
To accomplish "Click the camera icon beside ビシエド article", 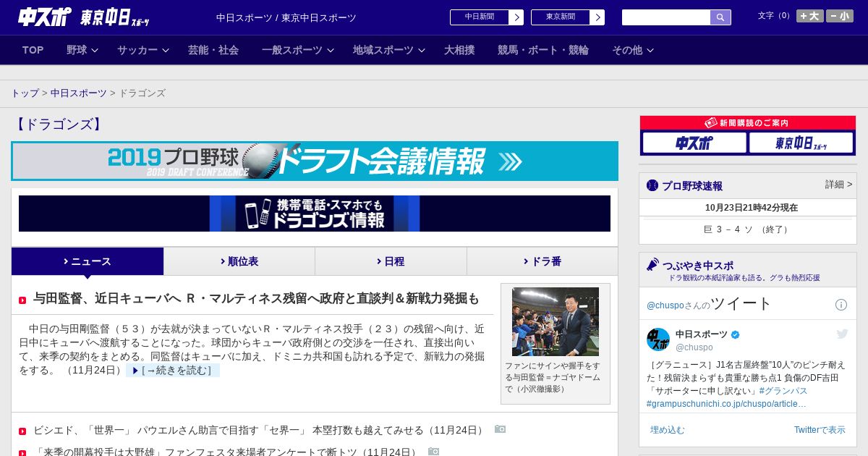I will point(501,429).
